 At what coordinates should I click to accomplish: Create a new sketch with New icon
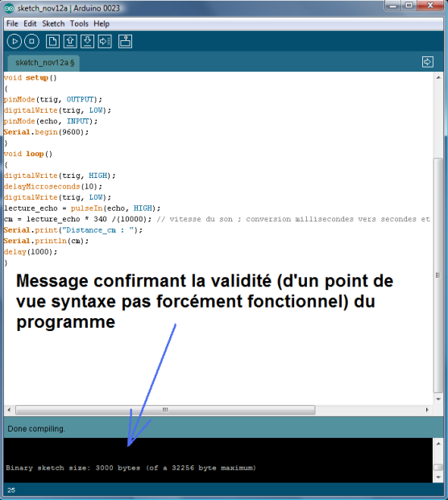52,41
